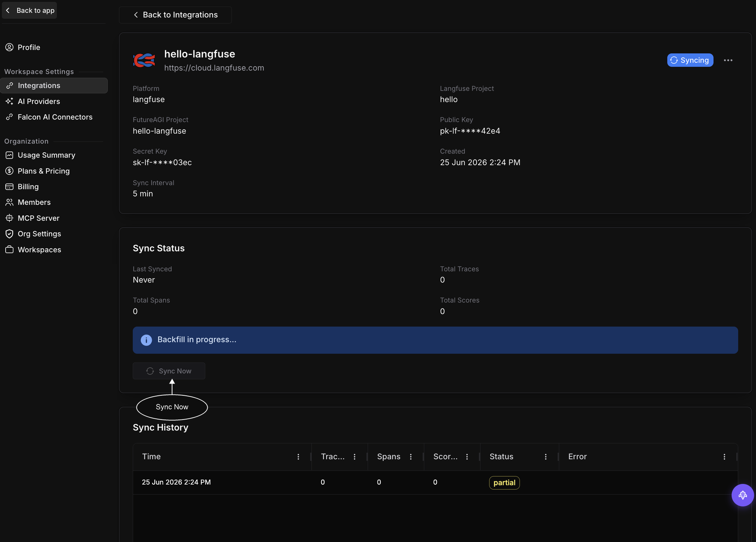Open Error column menu
The height and width of the screenshot is (542, 756).
(x=724, y=457)
